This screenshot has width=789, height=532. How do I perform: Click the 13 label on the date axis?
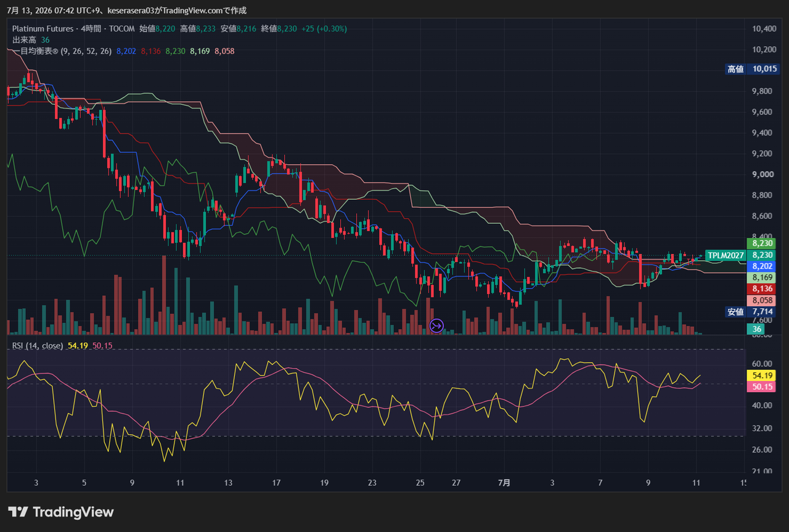228,483
